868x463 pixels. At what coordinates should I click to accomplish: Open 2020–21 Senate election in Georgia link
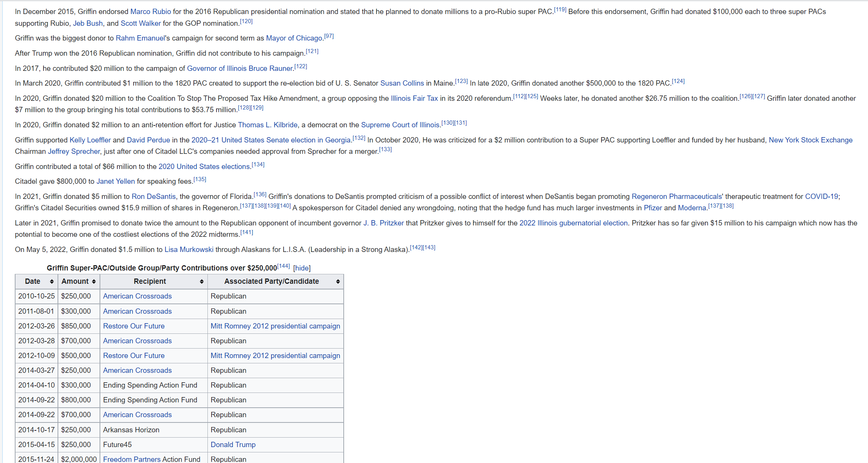271,140
